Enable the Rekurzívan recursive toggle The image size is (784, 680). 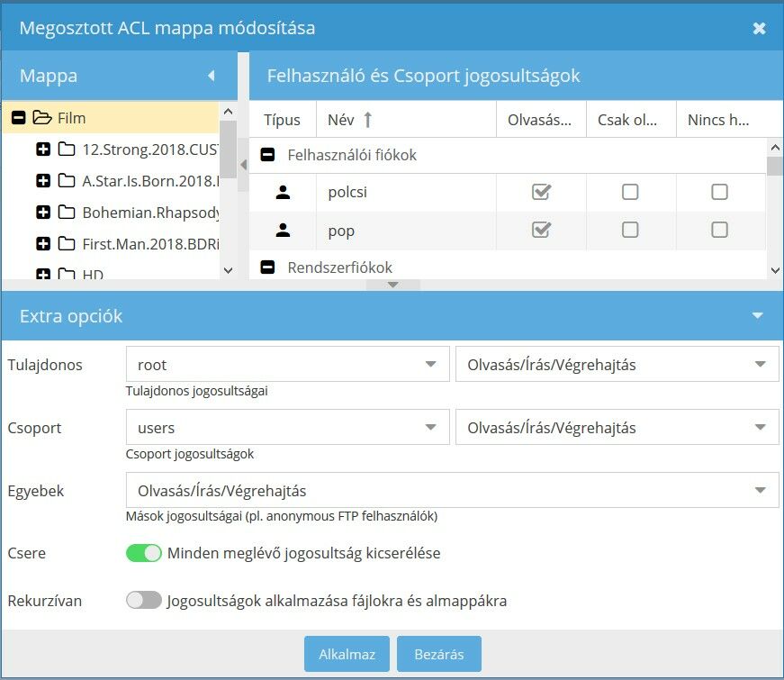click(x=144, y=600)
